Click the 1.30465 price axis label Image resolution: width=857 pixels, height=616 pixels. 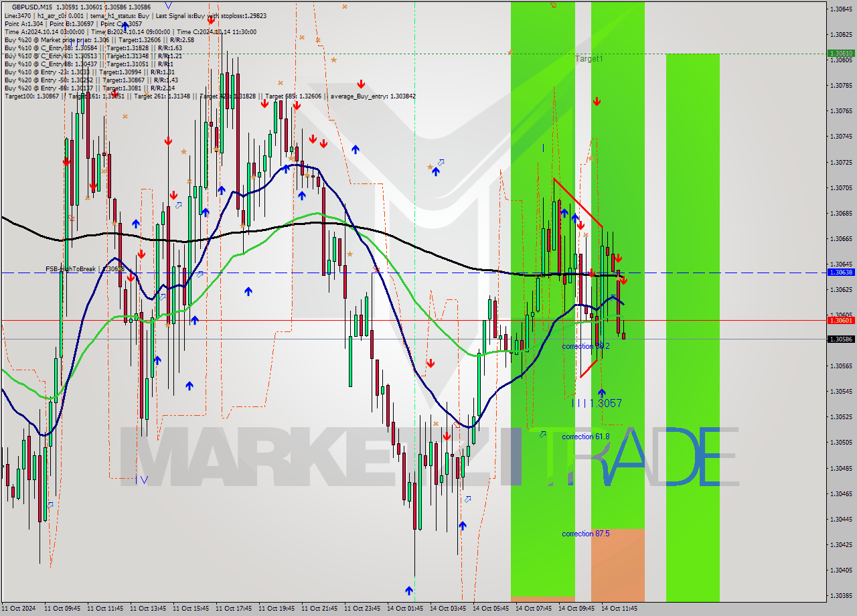[841, 493]
